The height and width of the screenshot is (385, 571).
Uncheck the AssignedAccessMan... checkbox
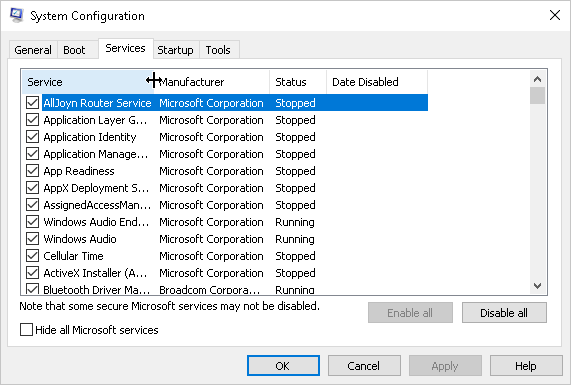click(x=32, y=205)
